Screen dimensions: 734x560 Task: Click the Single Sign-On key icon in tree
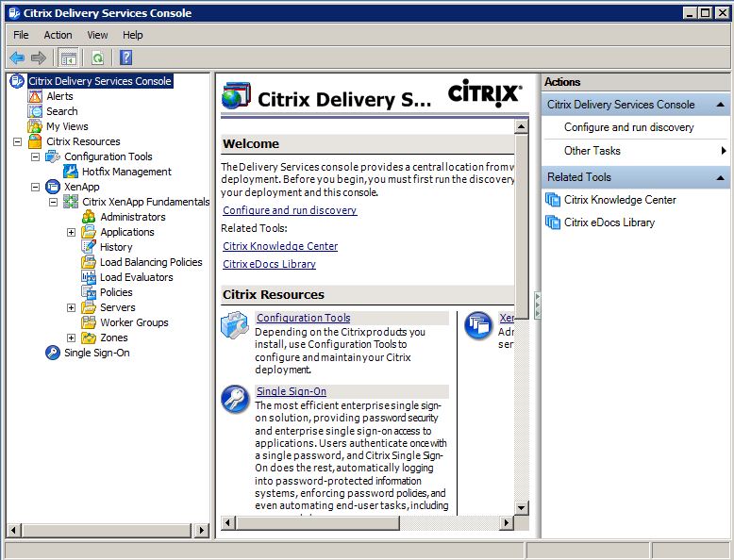pos(53,353)
